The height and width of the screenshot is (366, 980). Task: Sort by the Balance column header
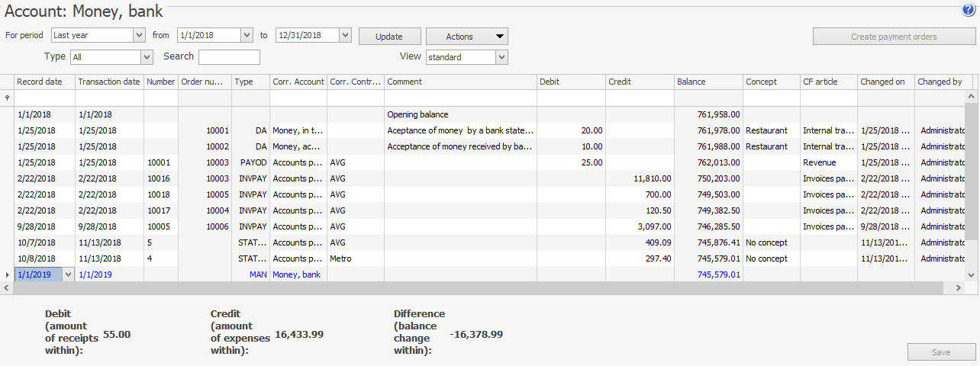coord(708,82)
